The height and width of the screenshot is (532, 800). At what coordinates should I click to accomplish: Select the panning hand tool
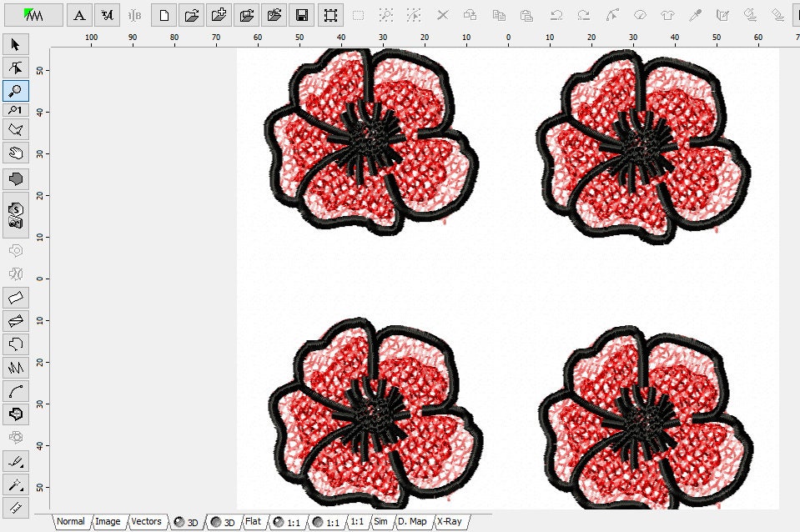pos(14,153)
